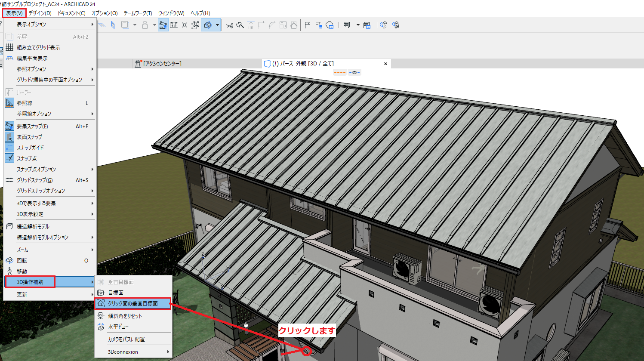The image size is (644, 361).
Task: Toggle 組み立てグリッド表示
Action: pyautogui.click(x=50, y=47)
